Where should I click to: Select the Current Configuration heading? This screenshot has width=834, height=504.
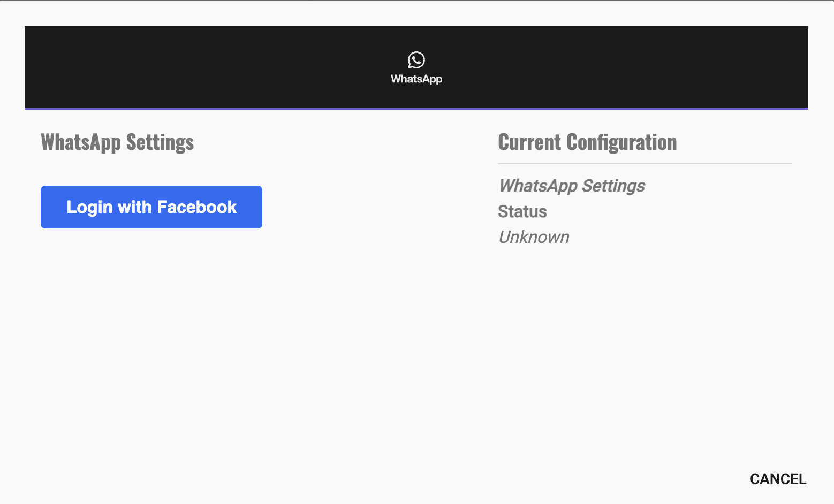(x=587, y=142)
